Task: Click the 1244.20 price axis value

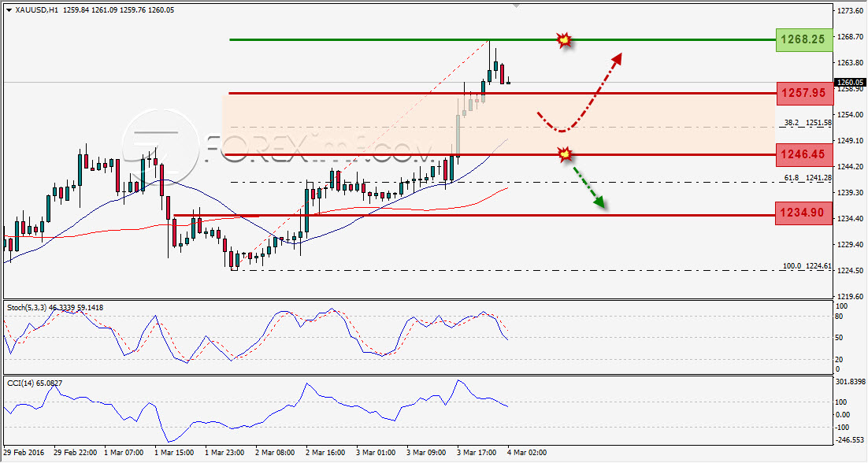Action: pyautogui.click(x=851, y=166)
